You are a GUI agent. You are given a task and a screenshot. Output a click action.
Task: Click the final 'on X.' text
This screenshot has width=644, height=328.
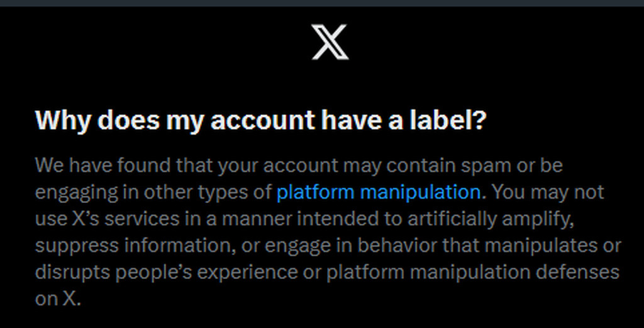point(58,299)
